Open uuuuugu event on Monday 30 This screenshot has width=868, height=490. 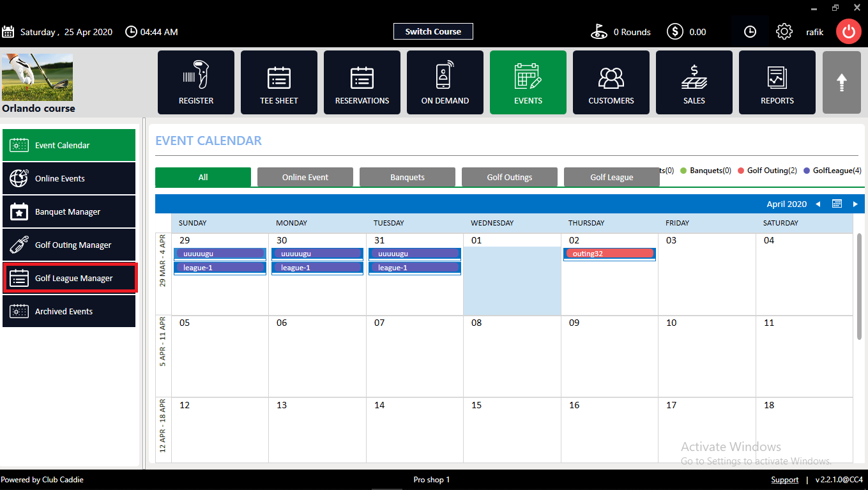tap(317, 254)
